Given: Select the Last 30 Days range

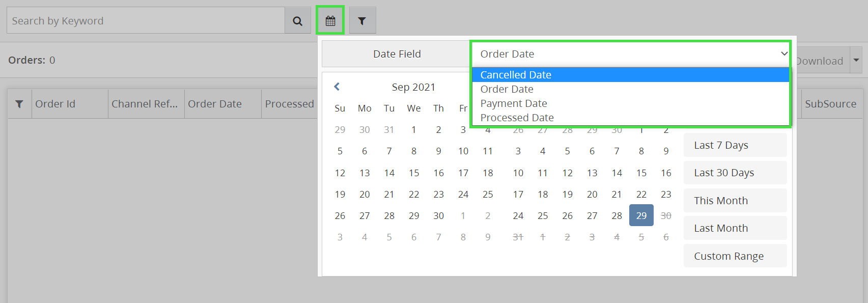Looking at the screenshot, I should tap(735, 173).
